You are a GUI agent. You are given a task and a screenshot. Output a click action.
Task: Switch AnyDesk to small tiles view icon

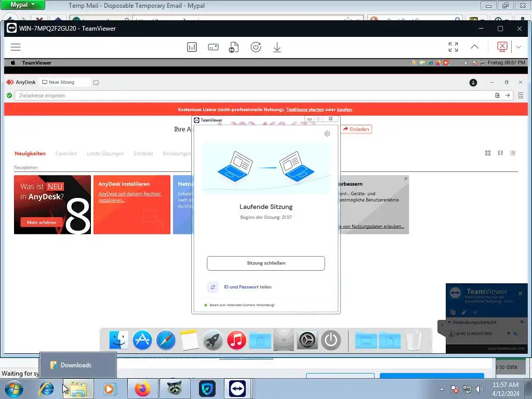[500, 153]
